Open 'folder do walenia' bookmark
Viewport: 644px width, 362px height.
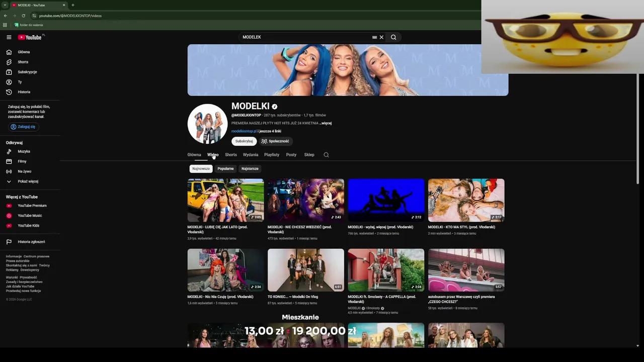coord(29,25)
